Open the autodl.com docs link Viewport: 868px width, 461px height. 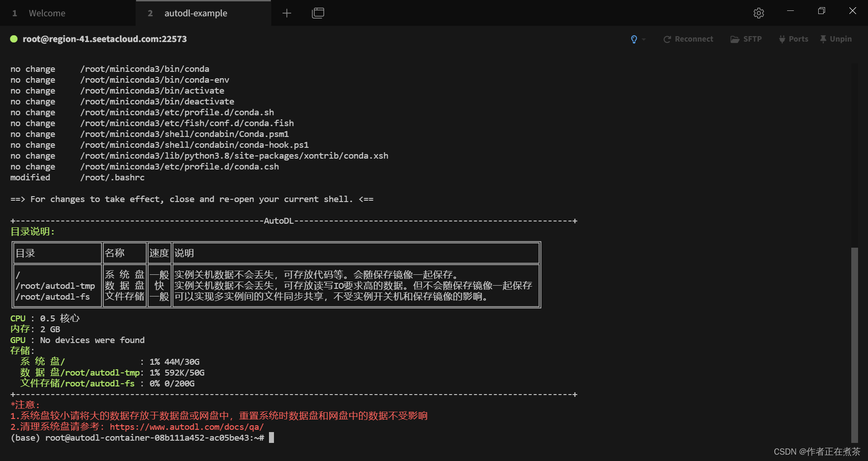[186, 427]
